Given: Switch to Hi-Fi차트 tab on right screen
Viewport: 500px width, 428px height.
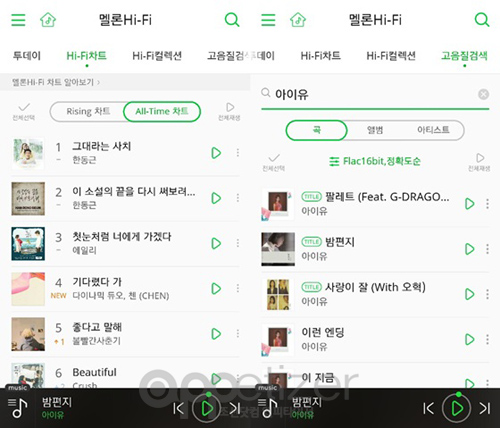Looking at the screenshot, I should pos(320,56).
